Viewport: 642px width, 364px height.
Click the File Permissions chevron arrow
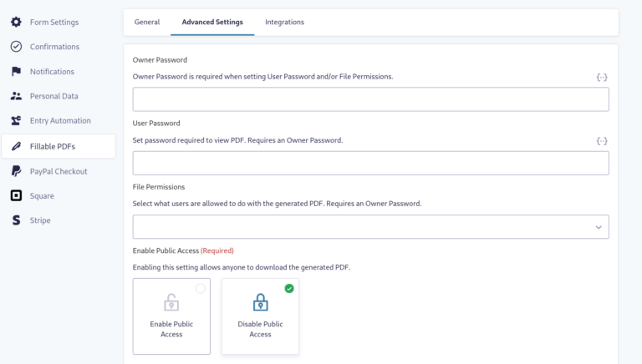click(x=599, y=227)
